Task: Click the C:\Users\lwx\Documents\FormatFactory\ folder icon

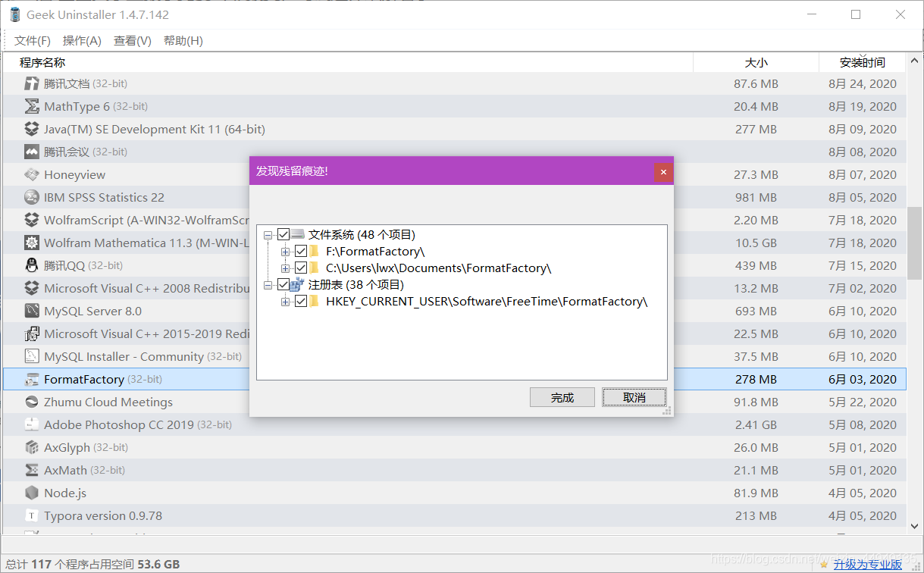Action: point(314,268)
